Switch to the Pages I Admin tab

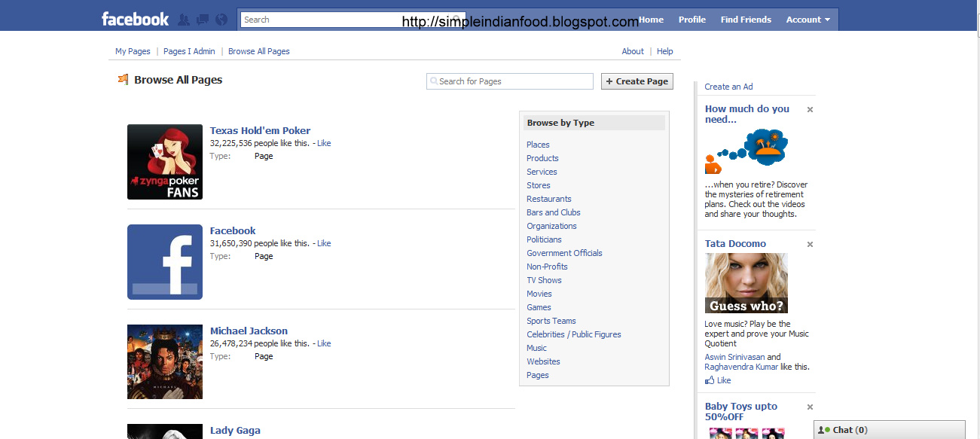[189, 51]
